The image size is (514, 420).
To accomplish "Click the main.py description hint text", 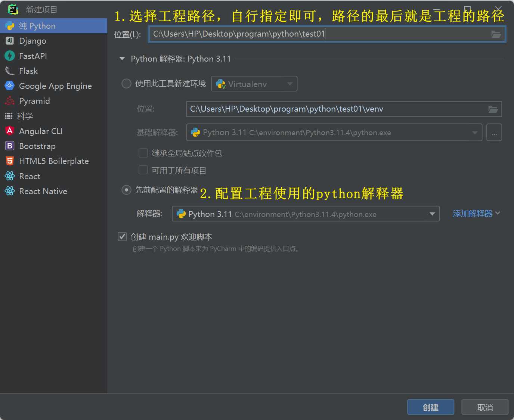I will [x=216, y=249].
